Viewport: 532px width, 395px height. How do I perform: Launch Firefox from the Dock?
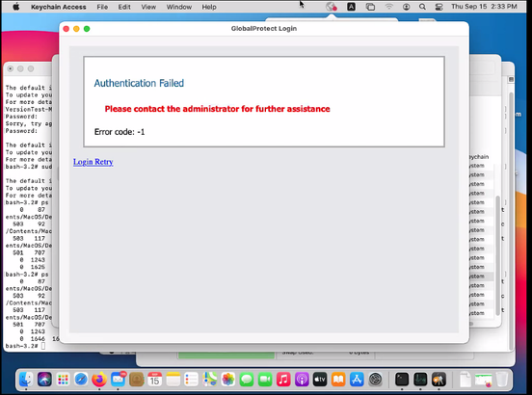99,380
